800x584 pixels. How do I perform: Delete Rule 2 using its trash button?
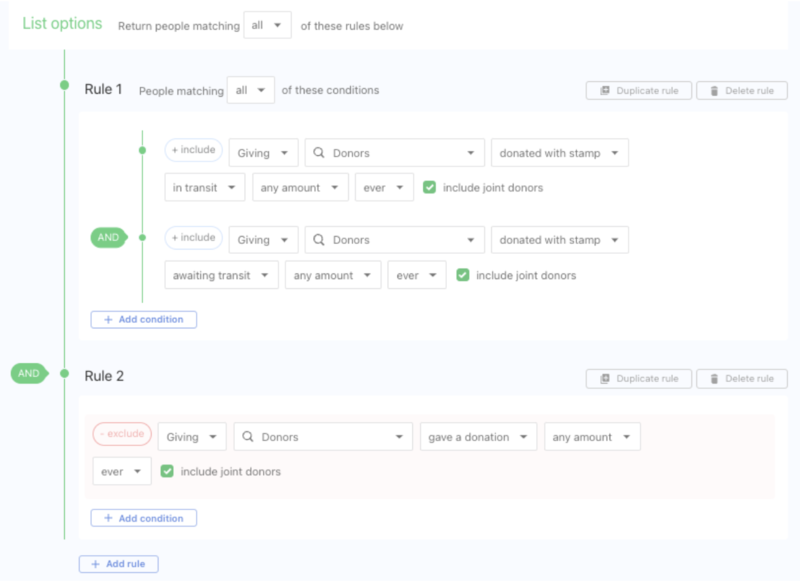(741, 379)
